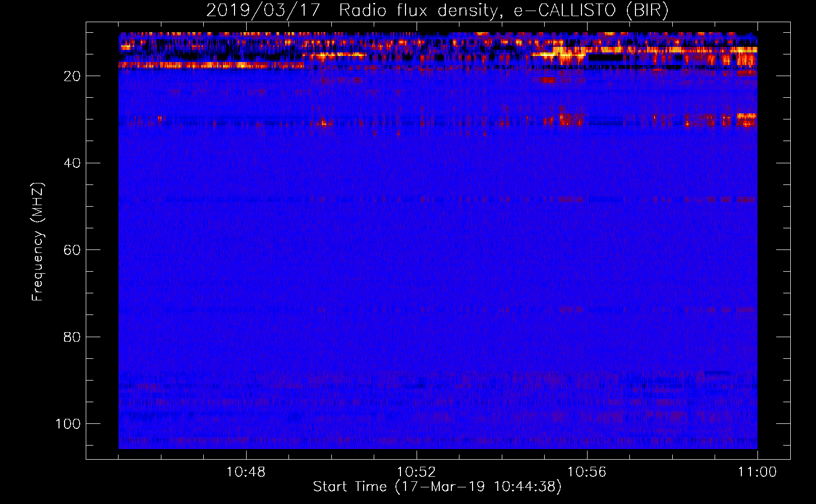Screen dimensions: 816x504
Task: Click the '40' frequency tick label
Action: [72, 163]
